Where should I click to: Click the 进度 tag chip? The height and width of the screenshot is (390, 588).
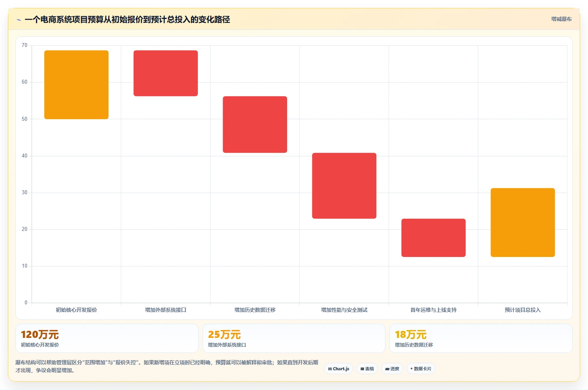(x=392, y=369)
